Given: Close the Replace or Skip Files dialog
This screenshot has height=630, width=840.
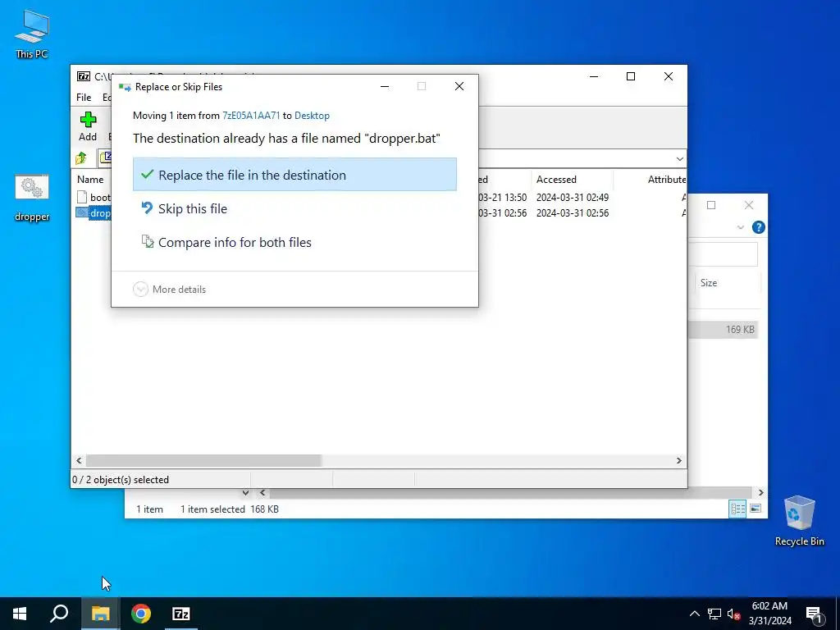Looking at the screenshot, I should click(459, 86).
